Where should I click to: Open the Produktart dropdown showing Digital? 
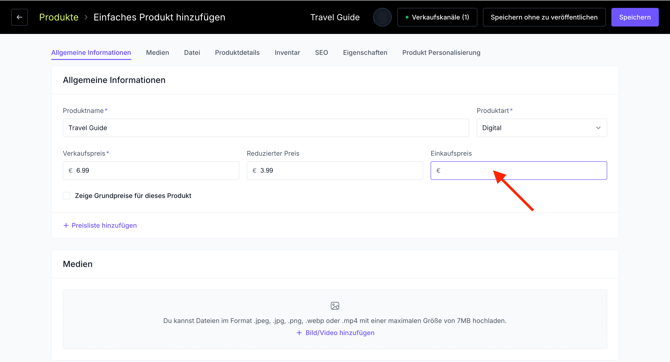pyautogui.click(x=541, y=128)
